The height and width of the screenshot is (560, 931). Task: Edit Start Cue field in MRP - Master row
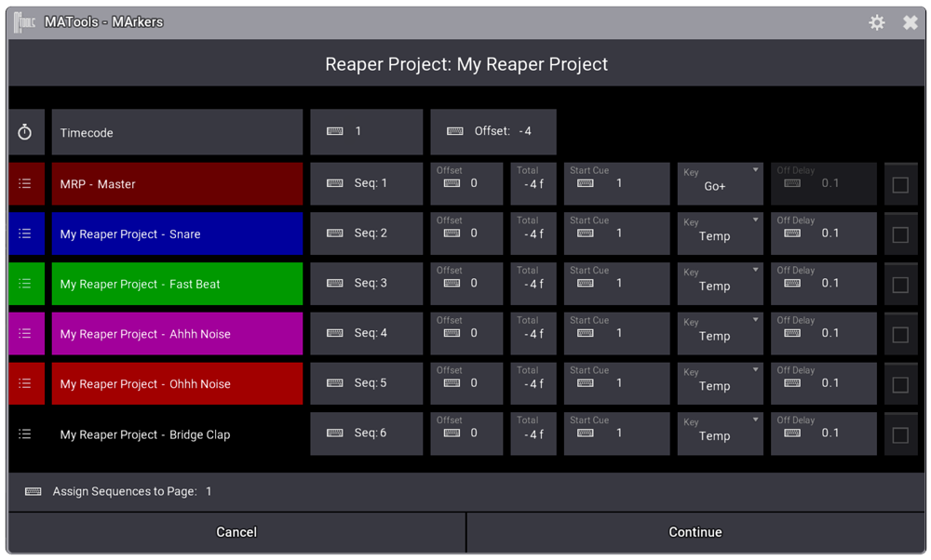pos(617,184)
